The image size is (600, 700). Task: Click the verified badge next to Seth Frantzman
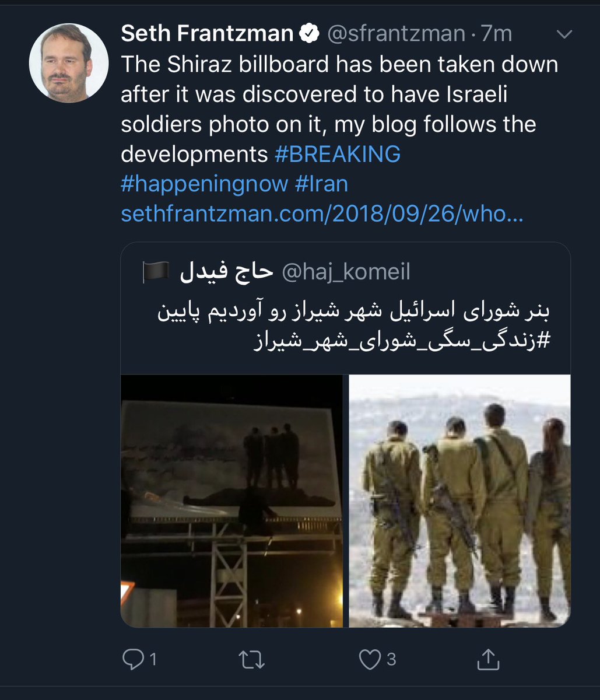click(309, 34)
